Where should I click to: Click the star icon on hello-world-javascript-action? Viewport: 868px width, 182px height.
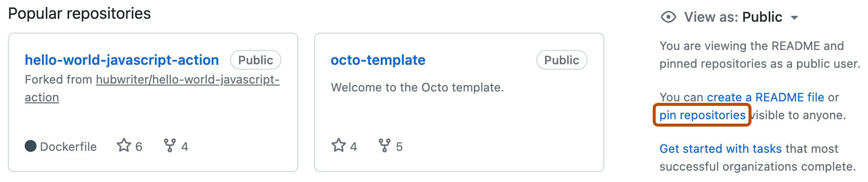(x=124, y=145)
